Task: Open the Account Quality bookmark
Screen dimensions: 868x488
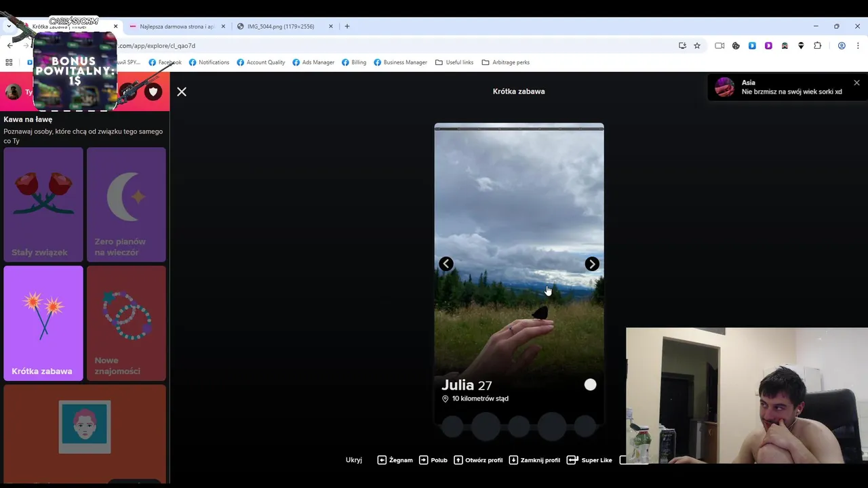Action: coord(261,62)
